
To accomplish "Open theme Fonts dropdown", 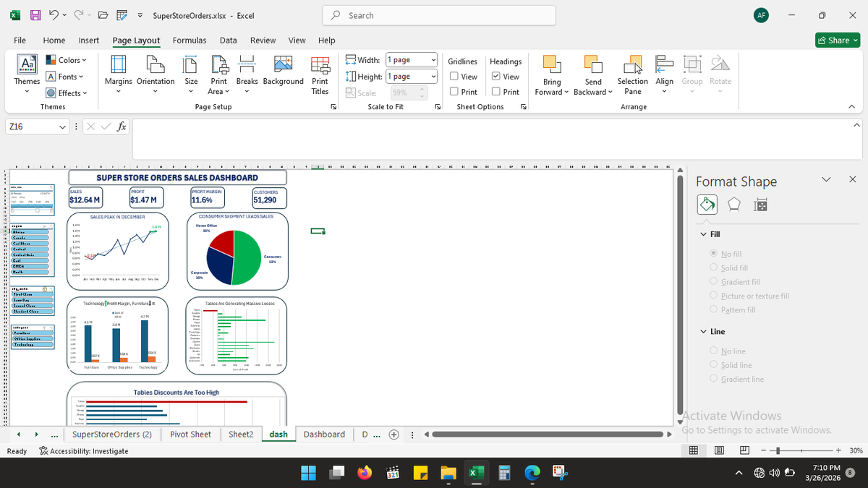I will point(64,77).
